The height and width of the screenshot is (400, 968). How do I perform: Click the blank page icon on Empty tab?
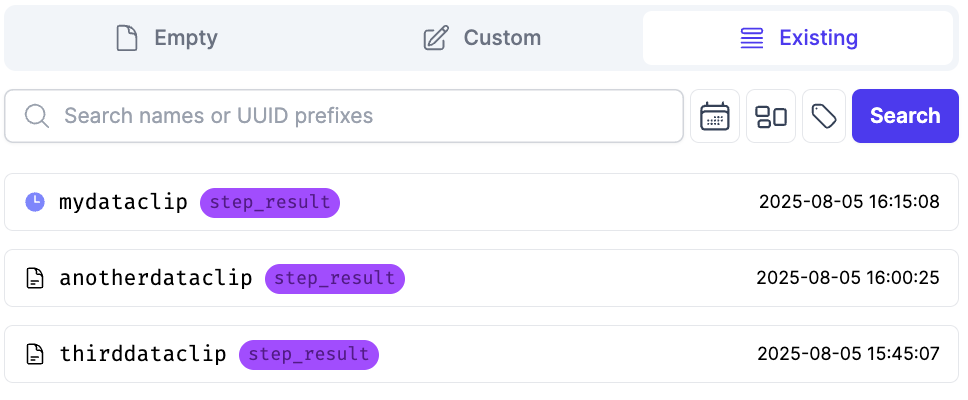(x=127, y=39)
